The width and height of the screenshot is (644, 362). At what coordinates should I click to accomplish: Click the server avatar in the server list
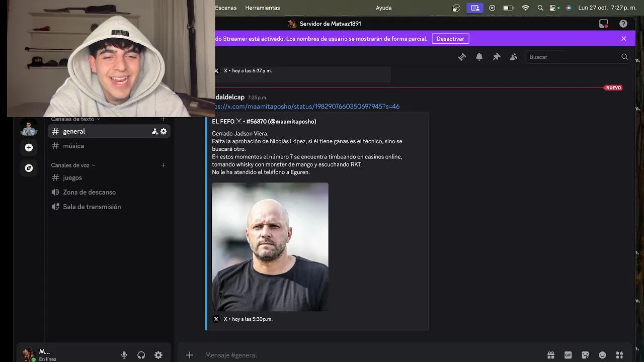tap(29, 128)
